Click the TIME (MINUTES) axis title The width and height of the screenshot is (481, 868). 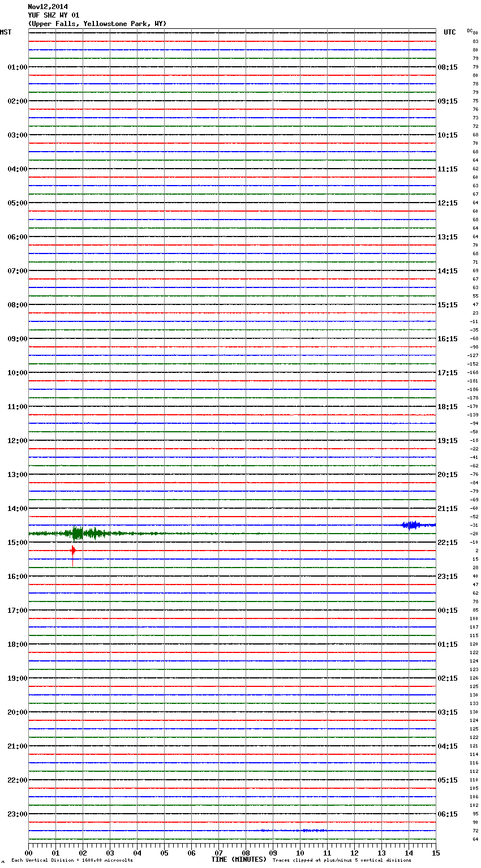point(239,860)
